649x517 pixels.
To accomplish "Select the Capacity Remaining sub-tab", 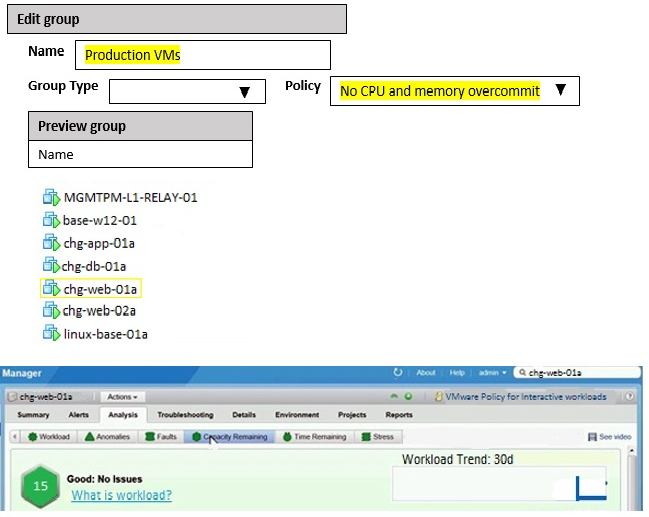I will click(x=229, y=437).
